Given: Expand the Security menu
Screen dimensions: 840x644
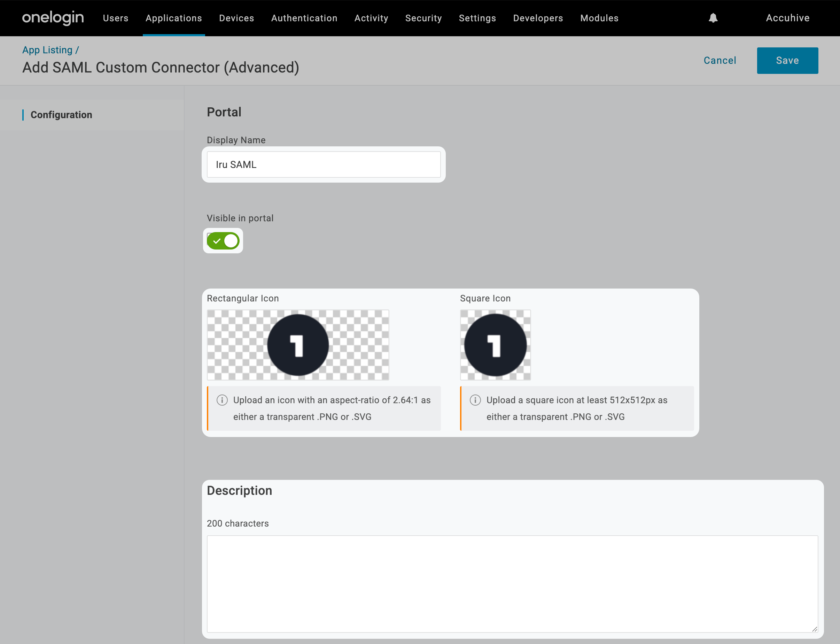Looking at the screenshot, I should [x=423, y=18].
